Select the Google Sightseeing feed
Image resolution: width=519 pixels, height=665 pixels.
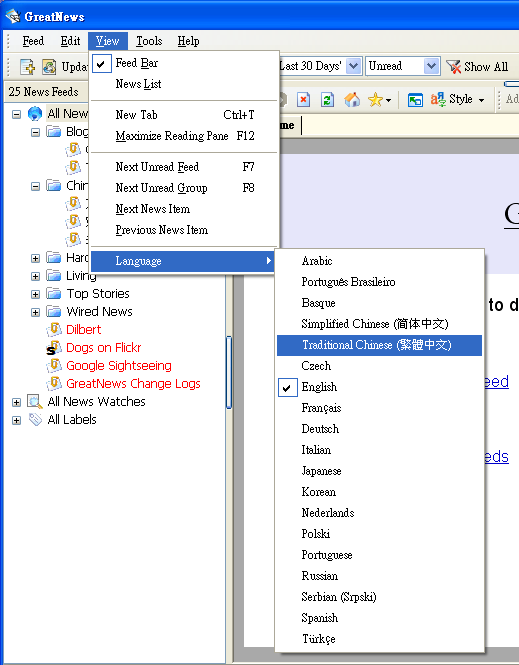point(119,366)
